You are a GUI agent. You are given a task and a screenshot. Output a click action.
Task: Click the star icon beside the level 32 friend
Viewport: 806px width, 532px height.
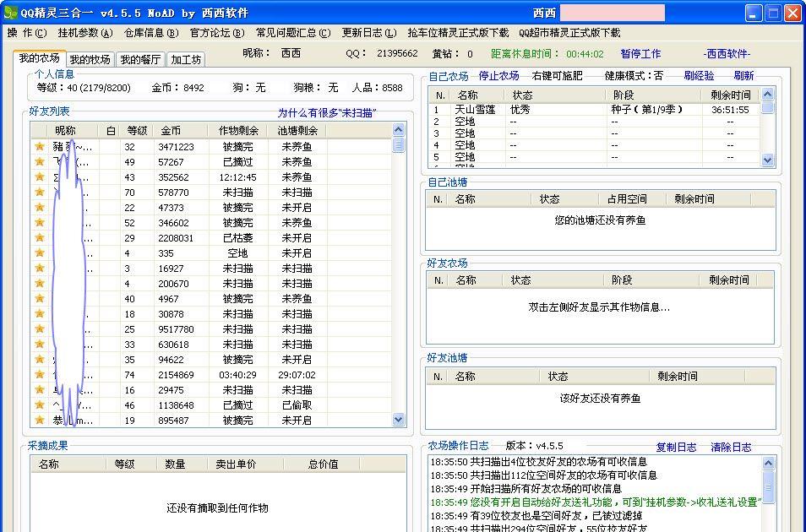coord(39,147)
